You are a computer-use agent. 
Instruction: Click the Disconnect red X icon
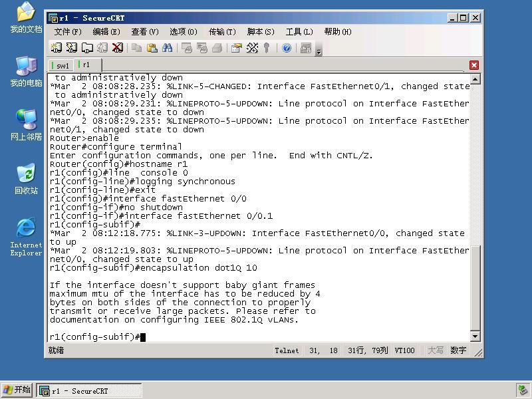118,48
